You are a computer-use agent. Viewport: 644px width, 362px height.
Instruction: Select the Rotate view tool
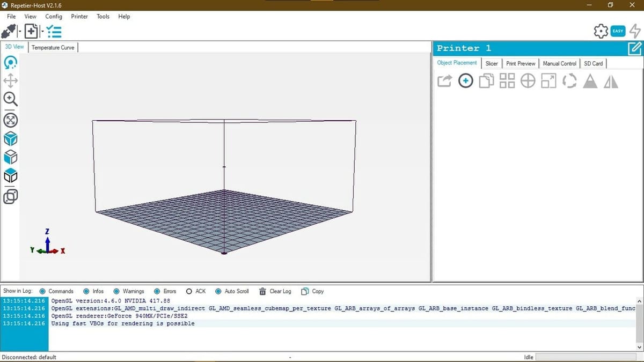[x=10, y=63]
